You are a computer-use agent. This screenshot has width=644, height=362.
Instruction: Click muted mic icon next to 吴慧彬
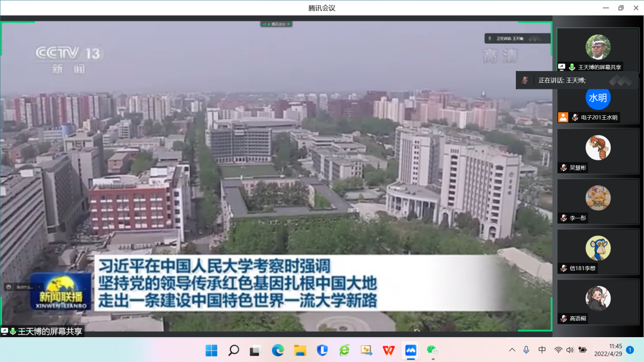click(x=563, y=168)
